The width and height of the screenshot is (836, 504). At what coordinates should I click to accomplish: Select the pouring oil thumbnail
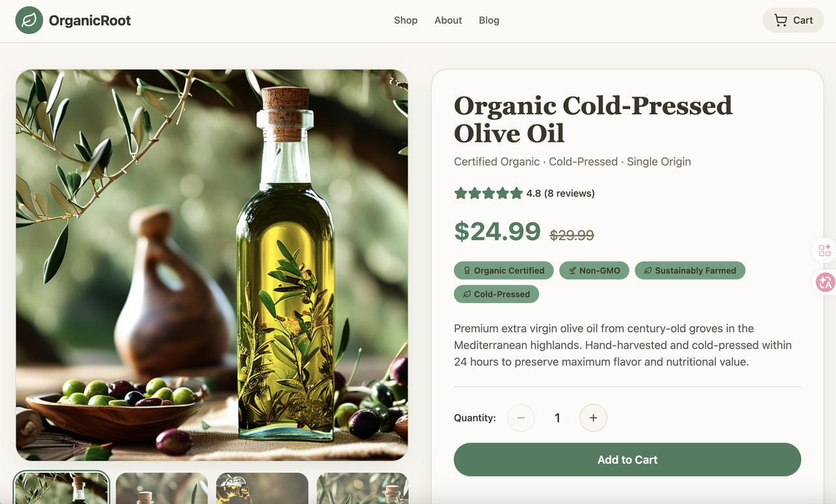(x=262, y=488)
